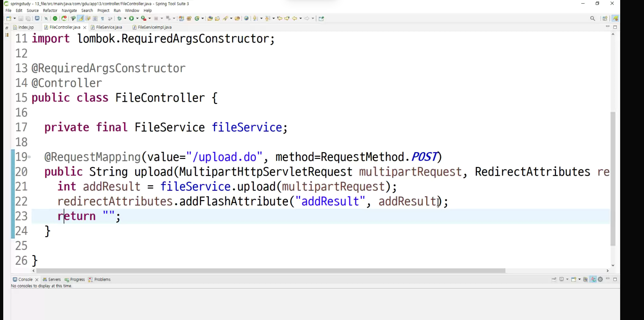Click the Next Annotation icon
The width and height of the screenshot is (644, 320).
pos(255,18)
